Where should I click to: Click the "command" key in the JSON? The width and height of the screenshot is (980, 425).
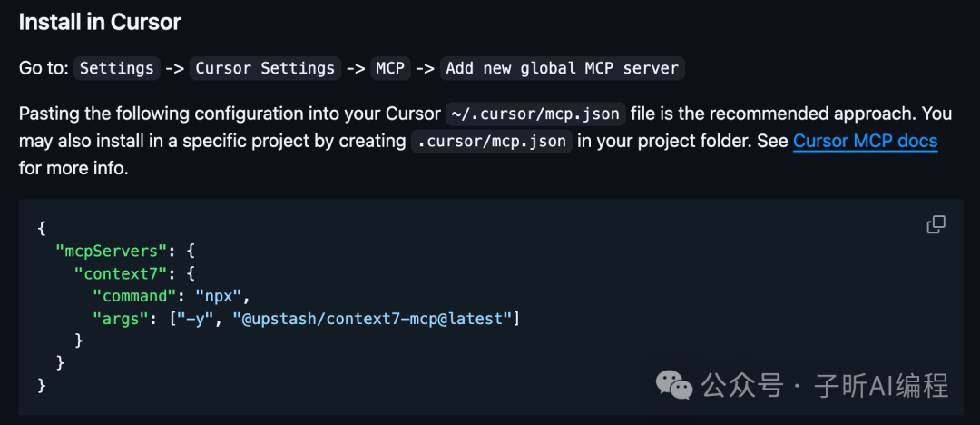pyautogui.click(x=132, y=294)
